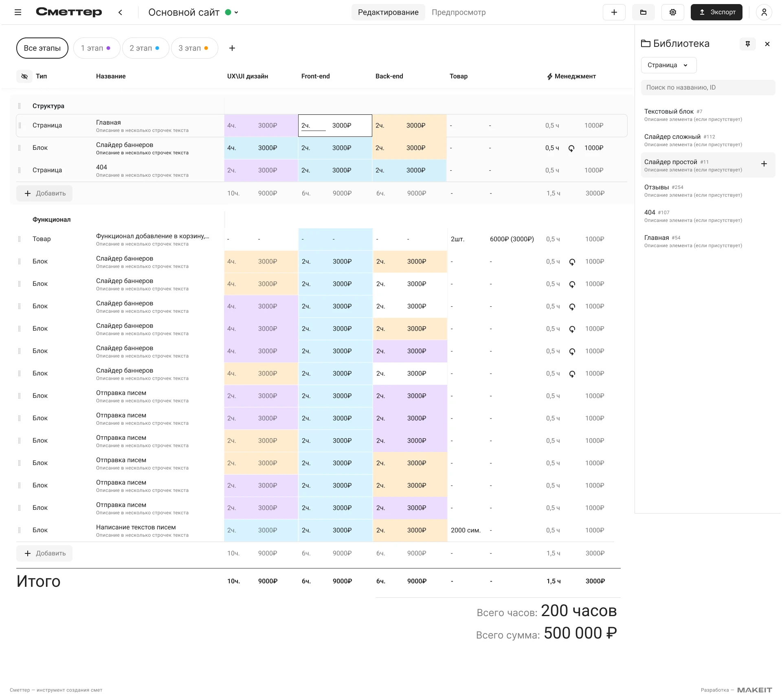The height and width of the screenshot is (700, 782).
Task: Open the hamburger menu
Action: tap(18, 12)
